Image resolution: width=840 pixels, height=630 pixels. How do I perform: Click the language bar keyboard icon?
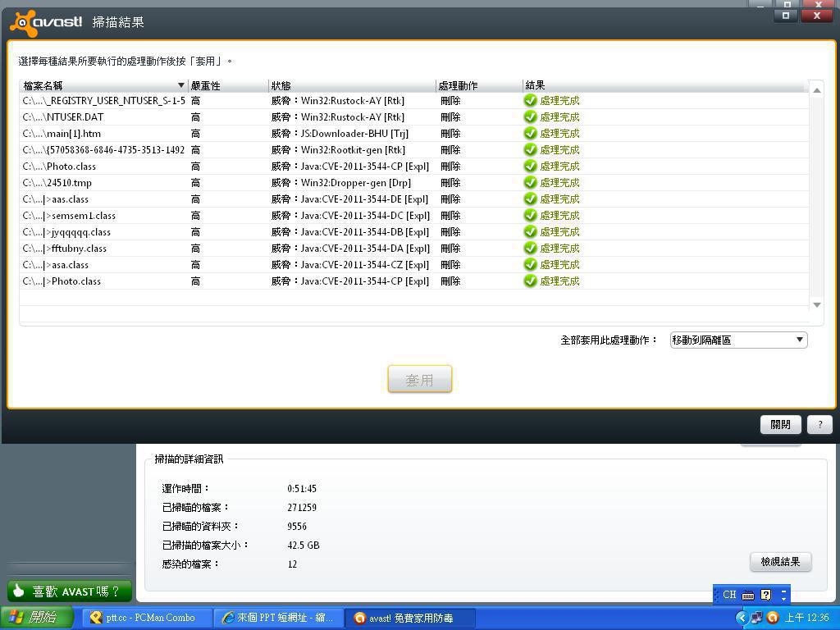pos(748,595)
